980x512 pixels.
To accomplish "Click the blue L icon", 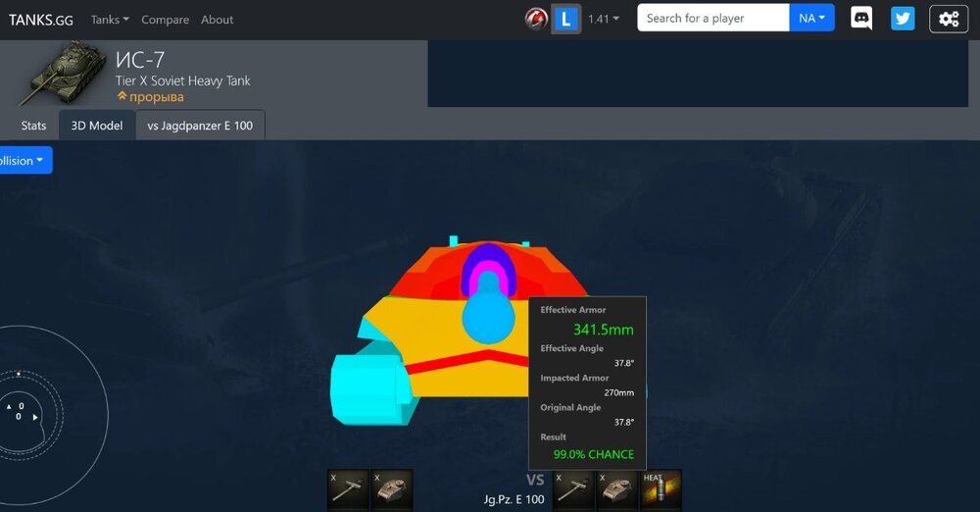I will pyautogui.click(x=565, y=19).
